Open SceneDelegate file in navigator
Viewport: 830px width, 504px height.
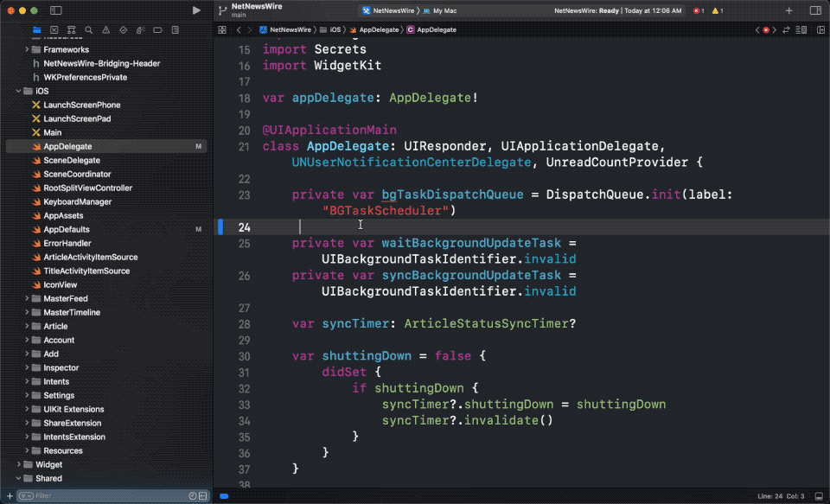point(72,160)
